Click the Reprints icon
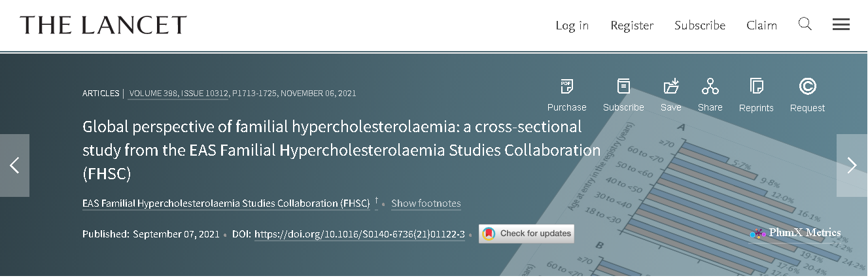Viewport: 868px width, 278px height. tap(756, 86)
